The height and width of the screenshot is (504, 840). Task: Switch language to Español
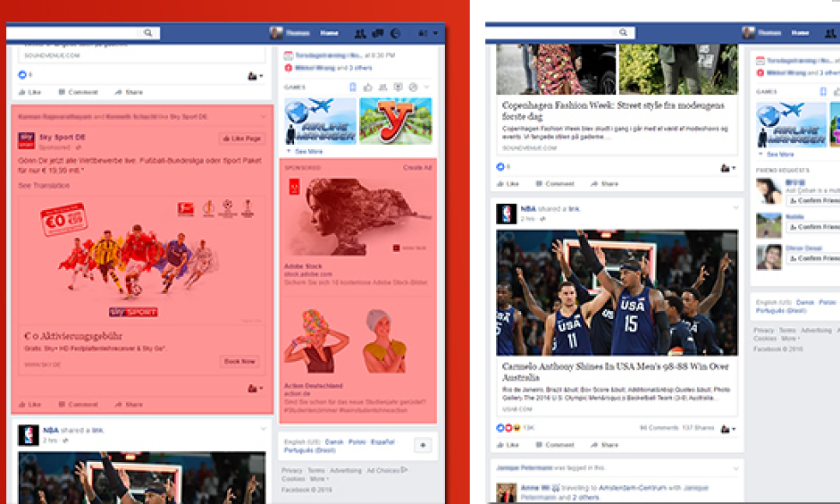point(382,442)
